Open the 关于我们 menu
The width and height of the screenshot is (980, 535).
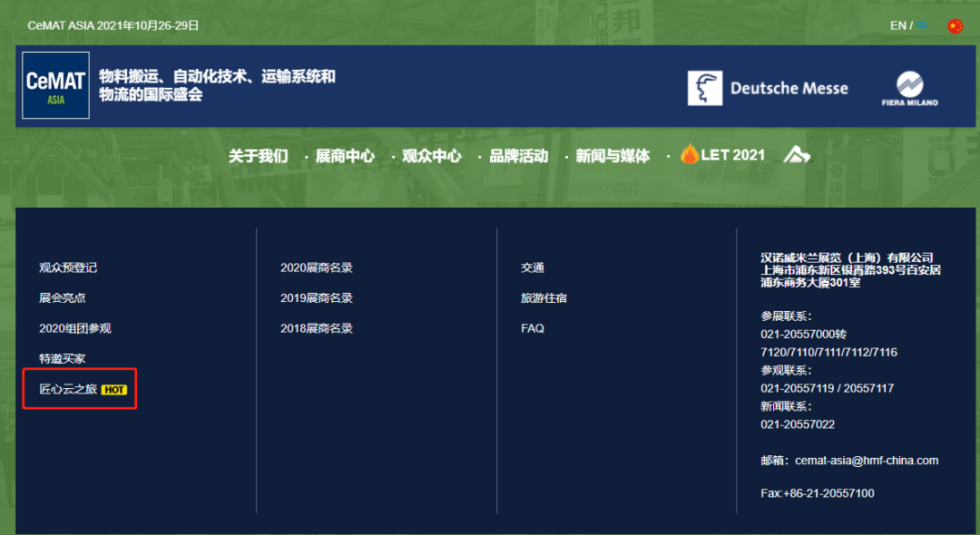[258, 156]
